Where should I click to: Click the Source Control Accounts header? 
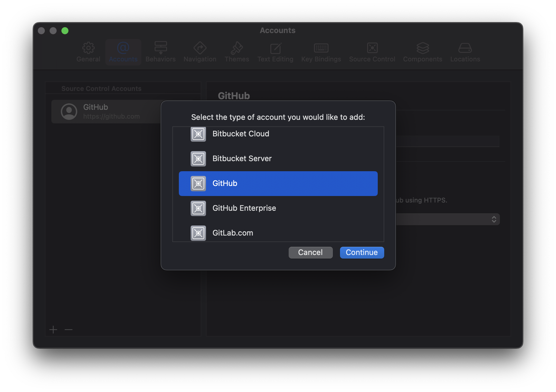pos(101,89)
